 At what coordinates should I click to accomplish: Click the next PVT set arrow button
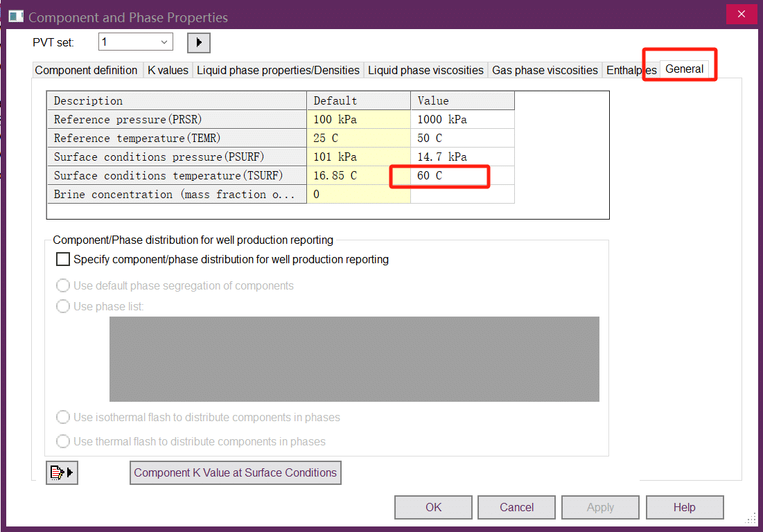(x=199, y=42)
